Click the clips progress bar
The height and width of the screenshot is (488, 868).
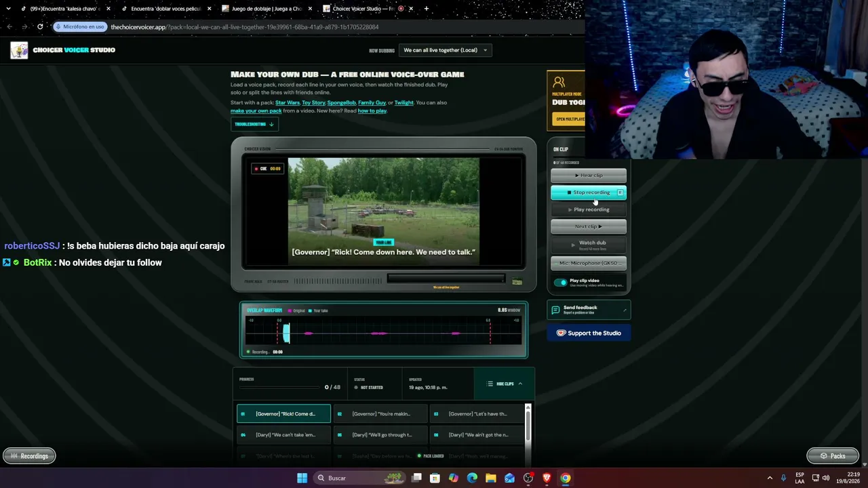(x=279, y=388)
